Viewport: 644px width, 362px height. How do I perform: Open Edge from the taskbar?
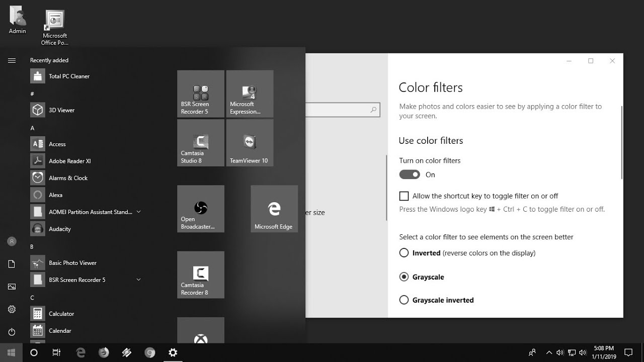click(80, 352)
